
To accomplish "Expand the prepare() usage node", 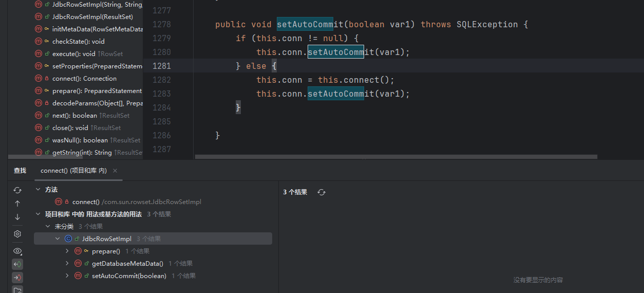I will point(67,251).
